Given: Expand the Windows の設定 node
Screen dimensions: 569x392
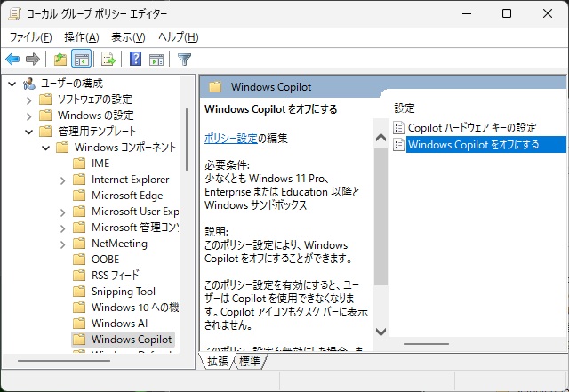Looking at the screenshot, I should 29,116.
